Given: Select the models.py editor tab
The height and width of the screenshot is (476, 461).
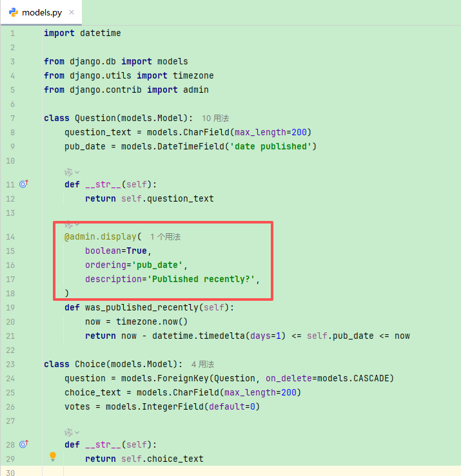Looking at the screenshot, I should coord(41,12).
